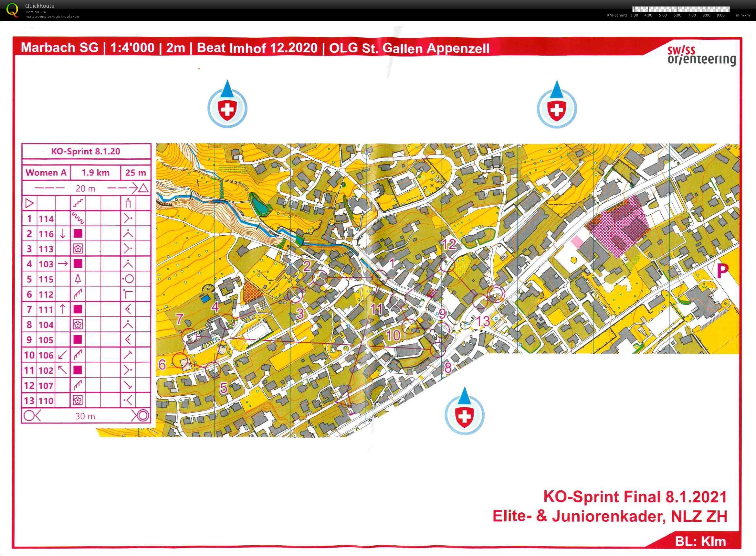This screenshot has height=556, width=756.
Task: Click the 6:00 pace label
Action: pyautogui.click(x=677, y=15)
